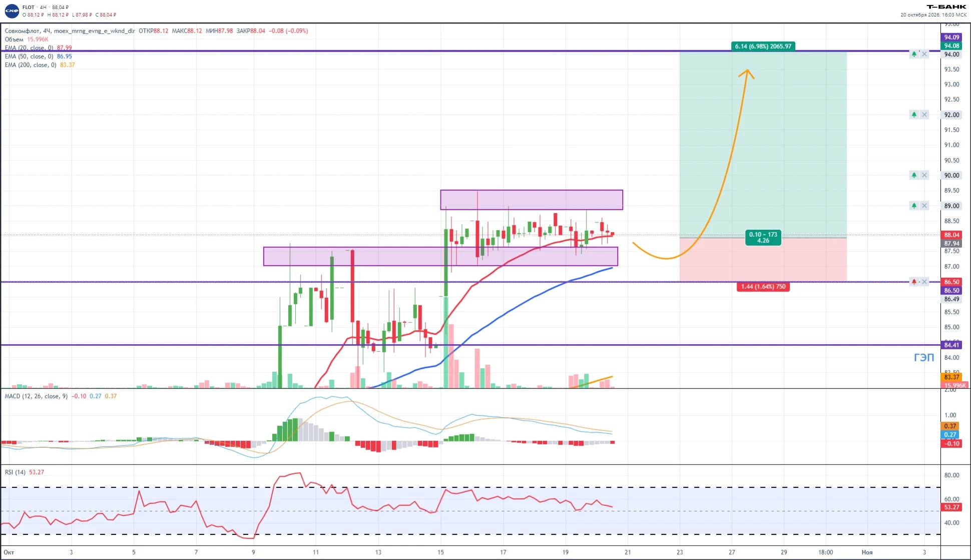Delete the 92.00 alert using its X icon
This screenshot has height=560, width=971.
(x=924, y=115)
